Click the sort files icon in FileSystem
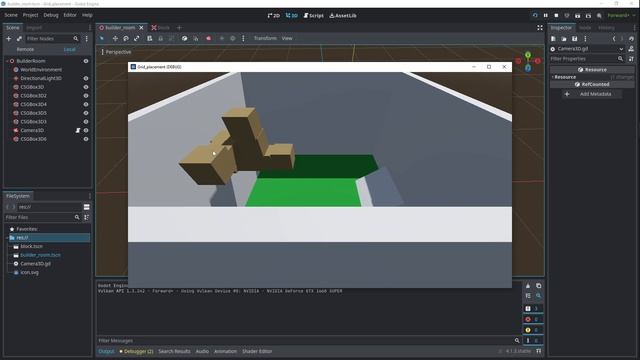640x360 pixels. pos(87,218)
